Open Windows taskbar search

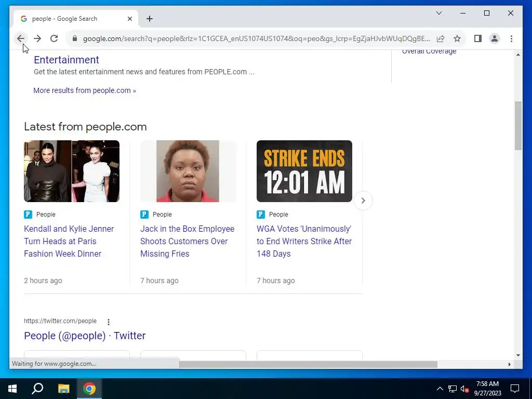[37, 389]
